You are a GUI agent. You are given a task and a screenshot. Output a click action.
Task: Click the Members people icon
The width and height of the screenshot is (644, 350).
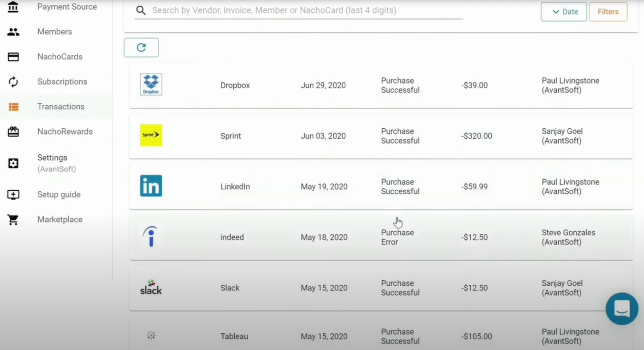[x=13, y=32]
